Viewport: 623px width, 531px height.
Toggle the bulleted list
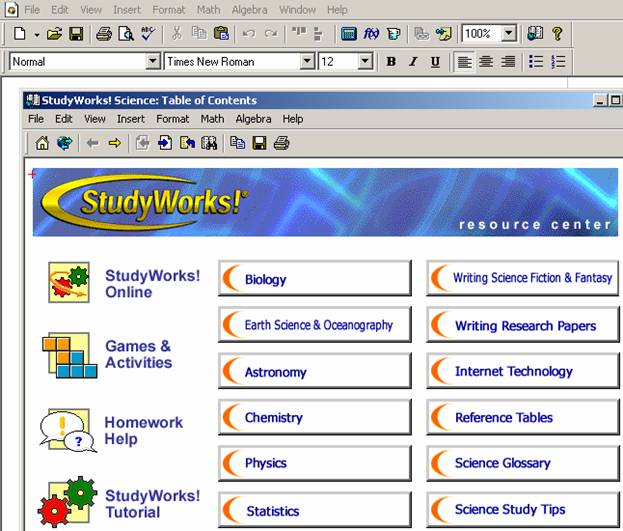click(536, 62)
